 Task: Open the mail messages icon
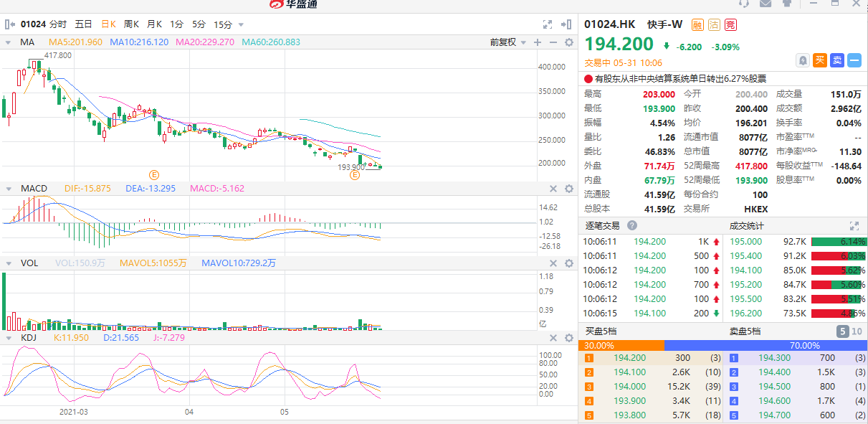click(766, 4)
